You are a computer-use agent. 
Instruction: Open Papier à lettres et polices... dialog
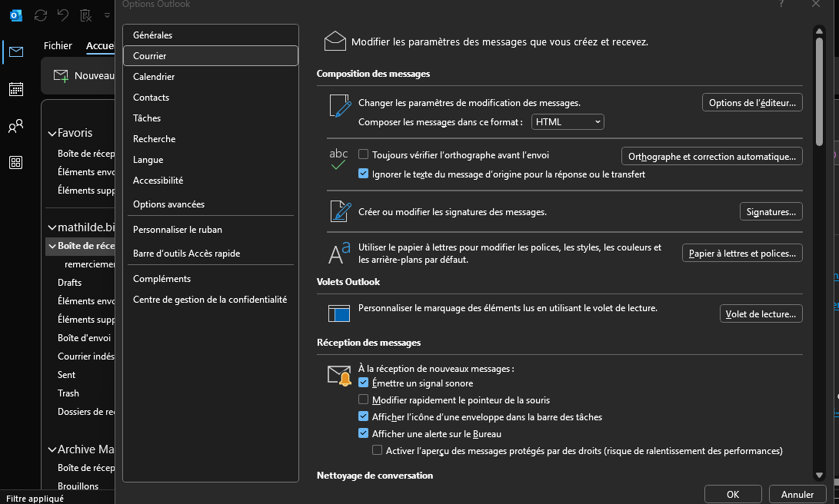click(x=742, y=253)
